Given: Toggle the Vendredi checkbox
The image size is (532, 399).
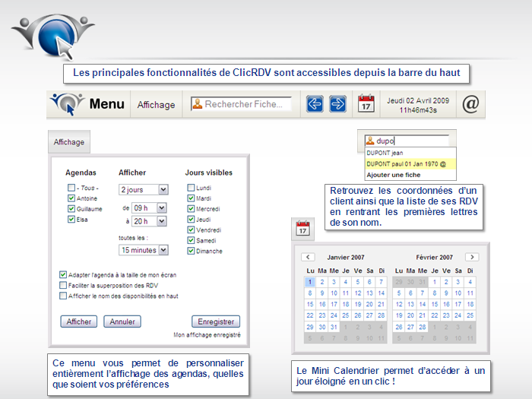Looking at the screenshot, I should pyautogui.click(x=191, y=230).
